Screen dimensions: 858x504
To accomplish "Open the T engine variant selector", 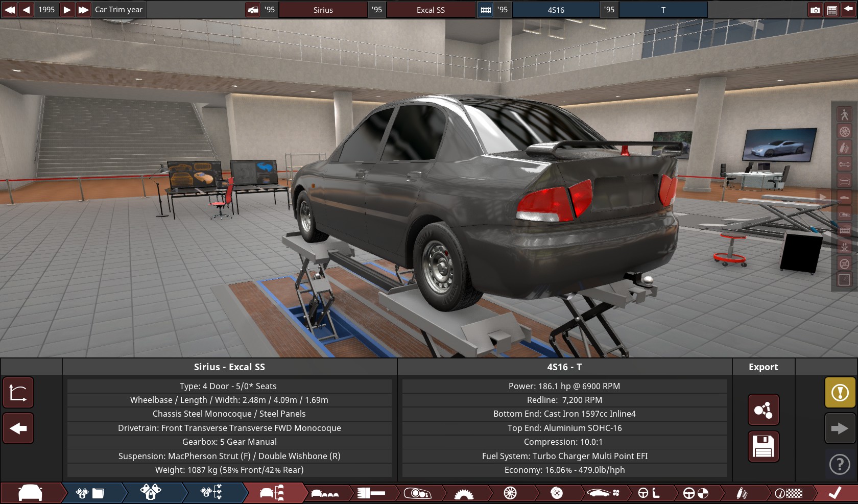I will pyautogui.click(x=663, y=10).
